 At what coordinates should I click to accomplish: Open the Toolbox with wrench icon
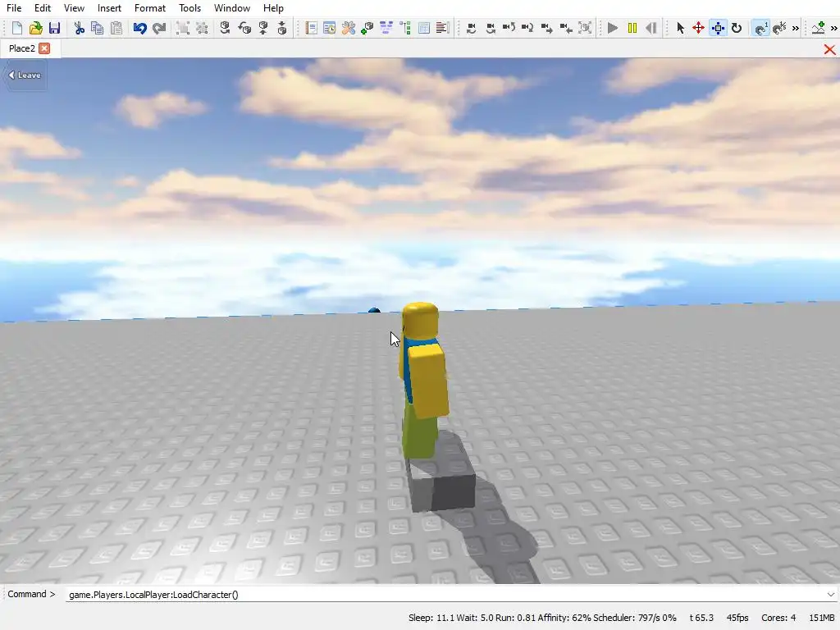(348, 28)
